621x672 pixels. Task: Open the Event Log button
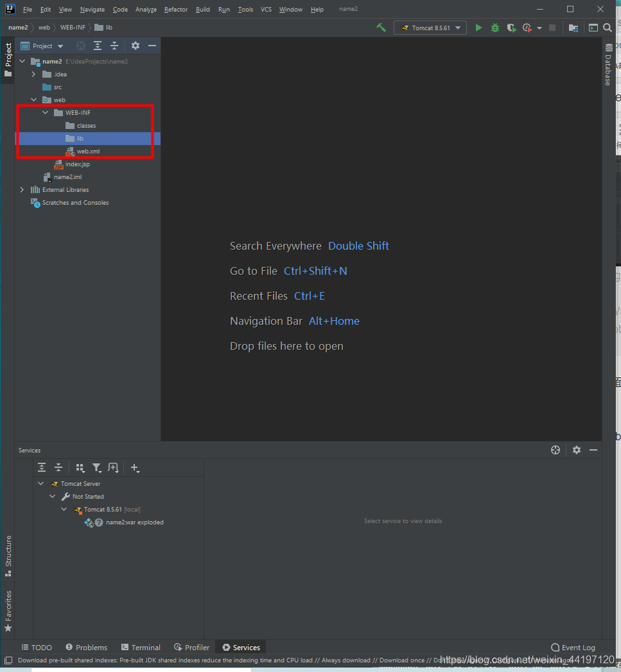(x=573, y=648)
